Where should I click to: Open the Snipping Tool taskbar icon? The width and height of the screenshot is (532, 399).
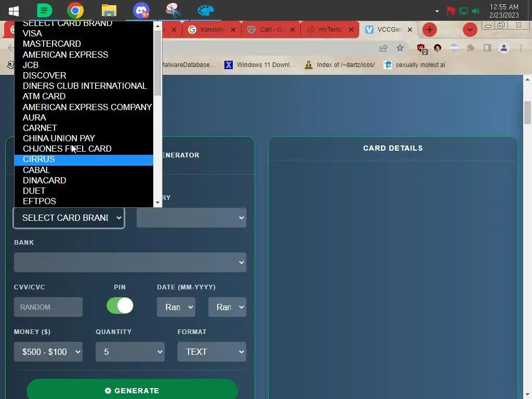(173, 10)
